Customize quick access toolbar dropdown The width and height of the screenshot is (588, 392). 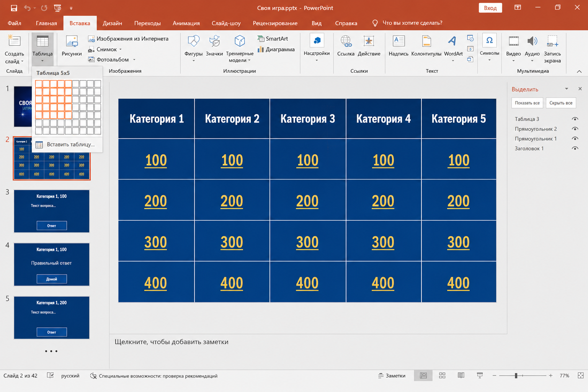(x=71, y=8)
